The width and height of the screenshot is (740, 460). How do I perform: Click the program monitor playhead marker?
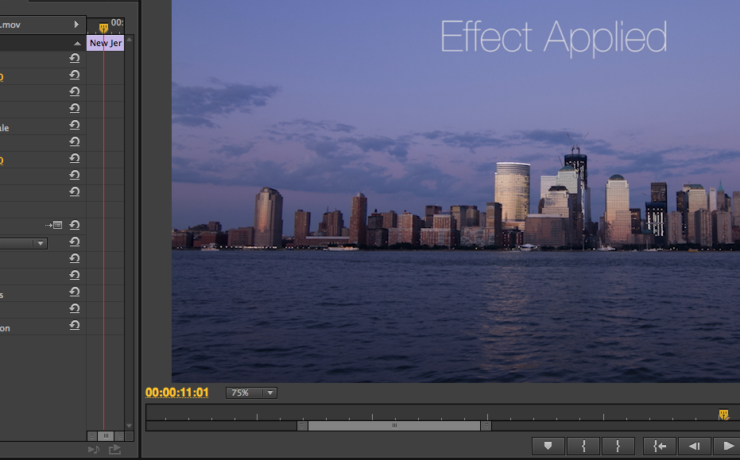pyautogui.click(x=723, y=414)
